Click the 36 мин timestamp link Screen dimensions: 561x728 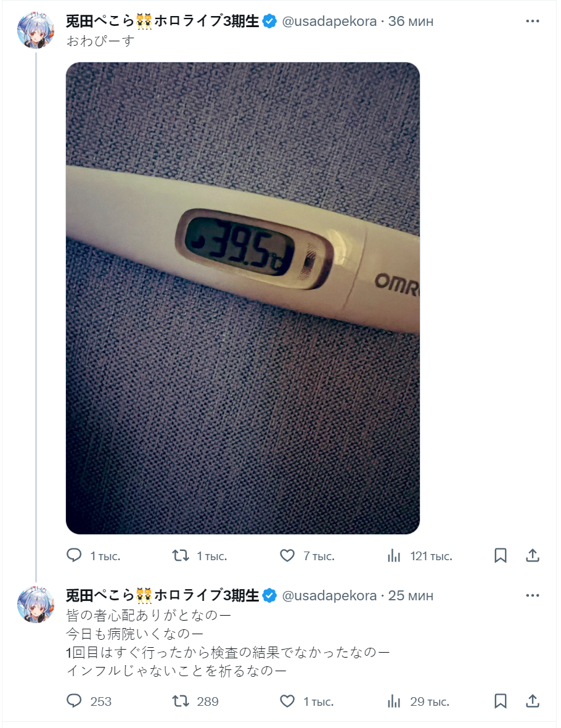(x=411, y=21)
